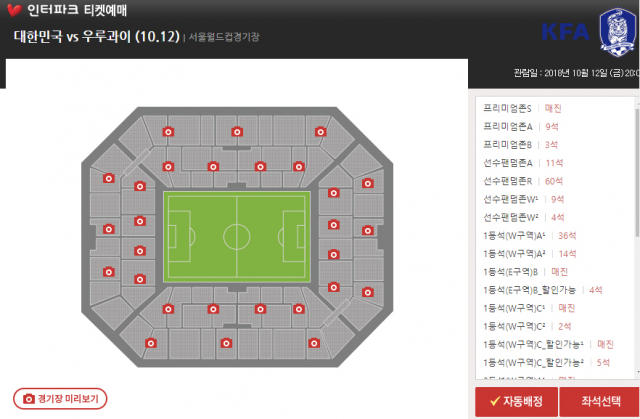Click camera icon at bottom-right lower corner
640x419 pixels.
tap(314, 343)
